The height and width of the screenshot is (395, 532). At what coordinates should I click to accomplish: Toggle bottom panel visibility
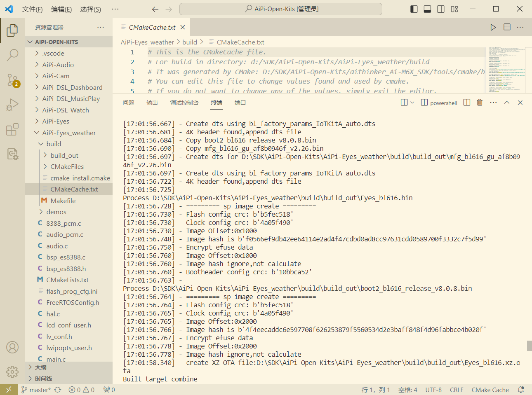coord(428,9)
